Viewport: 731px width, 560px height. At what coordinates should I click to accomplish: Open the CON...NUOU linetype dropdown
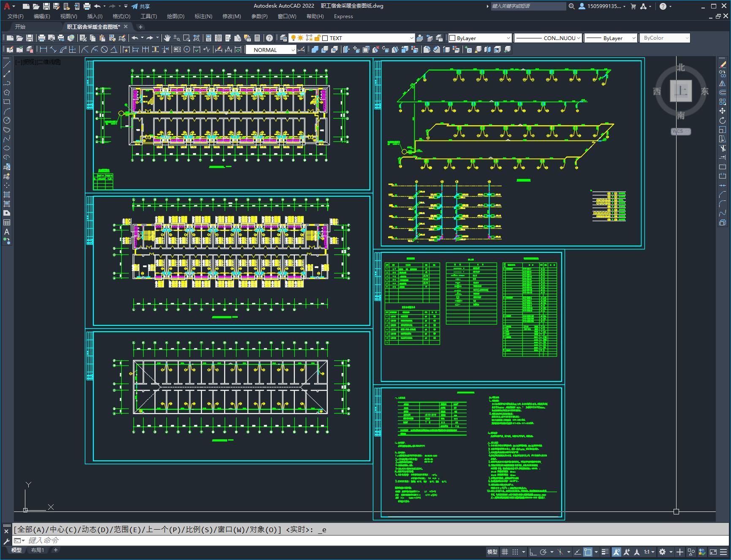coord(548,38)
